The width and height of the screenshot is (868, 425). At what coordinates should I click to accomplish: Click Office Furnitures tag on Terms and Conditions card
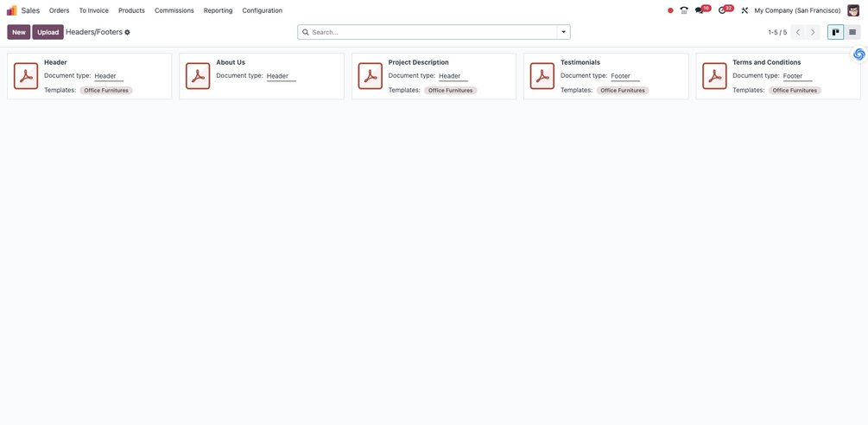point(795,90)
